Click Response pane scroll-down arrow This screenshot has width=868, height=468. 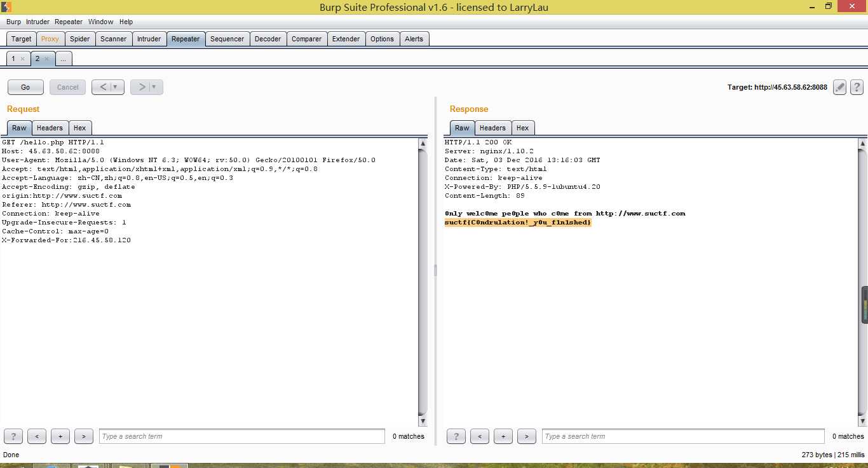[x=862, y=422]
